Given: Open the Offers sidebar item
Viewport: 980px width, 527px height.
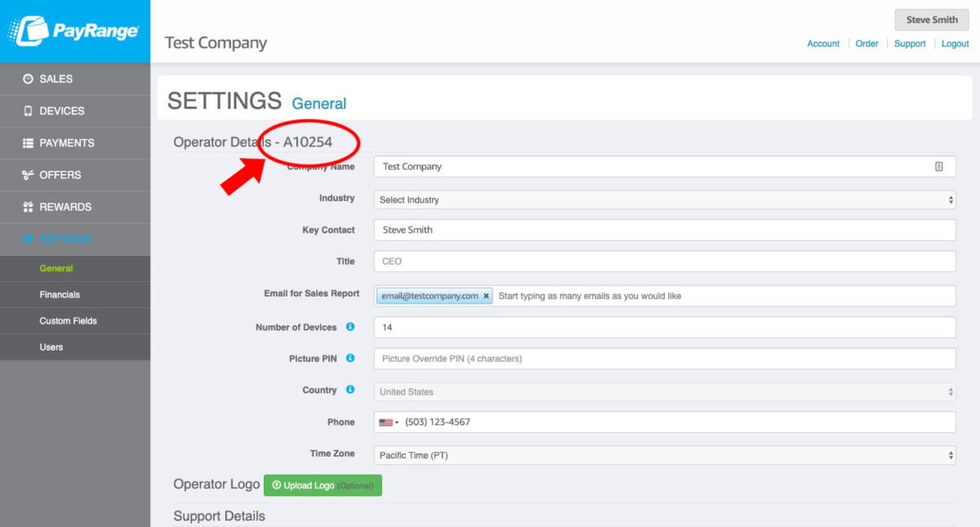Looking at the screenshot, I should (60, 175).
